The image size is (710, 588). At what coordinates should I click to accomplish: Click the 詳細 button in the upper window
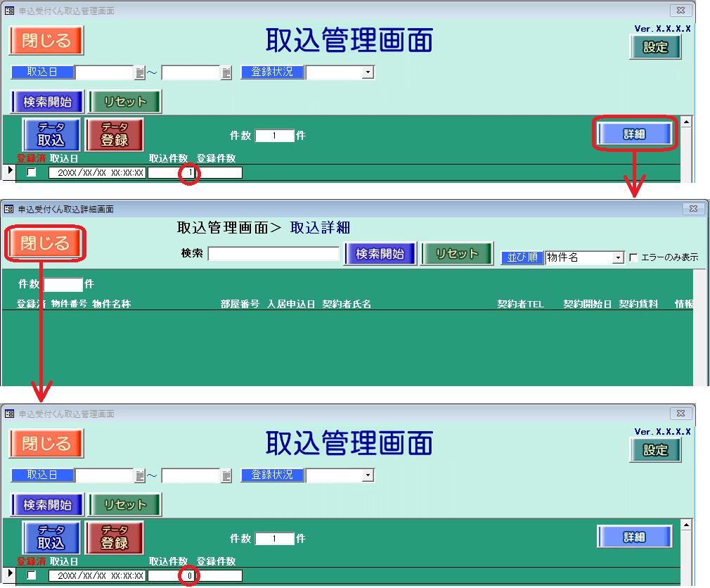[635, 134]
